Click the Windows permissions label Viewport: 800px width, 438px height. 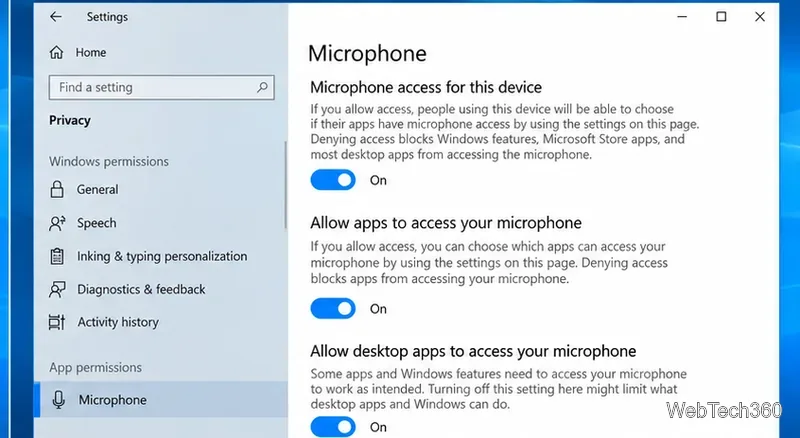click(109, 161)
